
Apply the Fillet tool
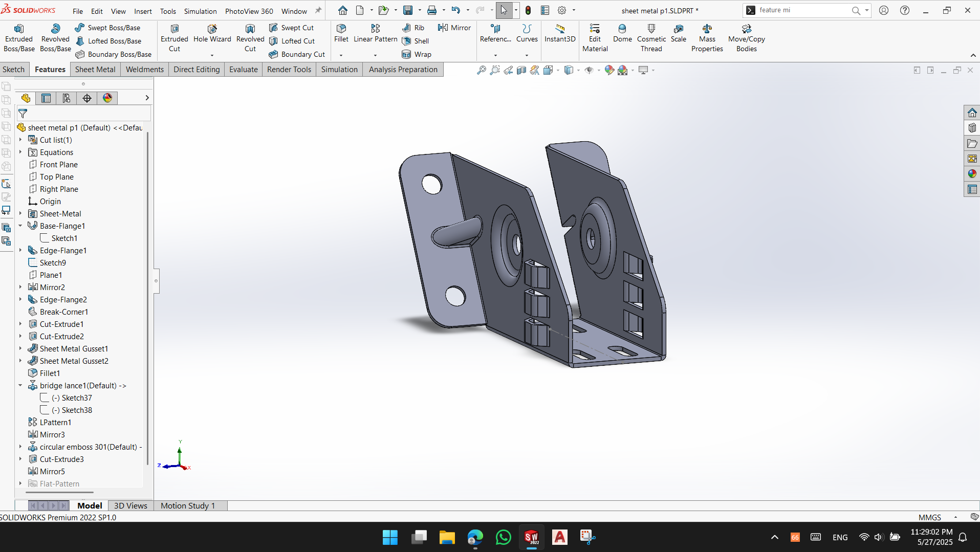pos(341,34)
